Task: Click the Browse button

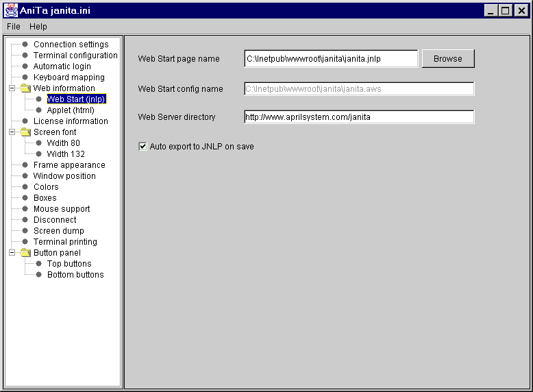Action: (x=448, y=59)
